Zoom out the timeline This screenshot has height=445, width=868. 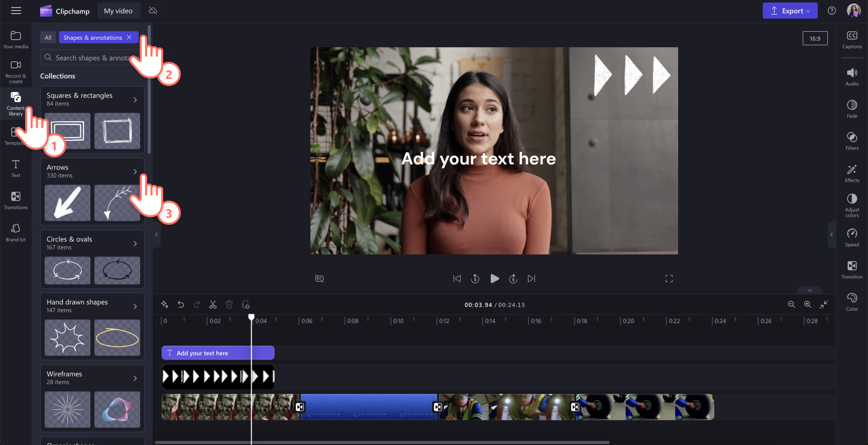coord(791,305)
